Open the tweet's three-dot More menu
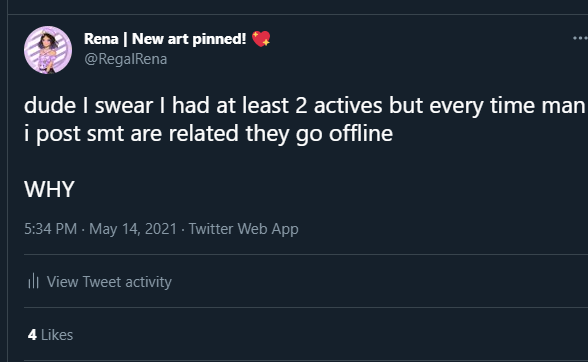 (x=580, y=38)
